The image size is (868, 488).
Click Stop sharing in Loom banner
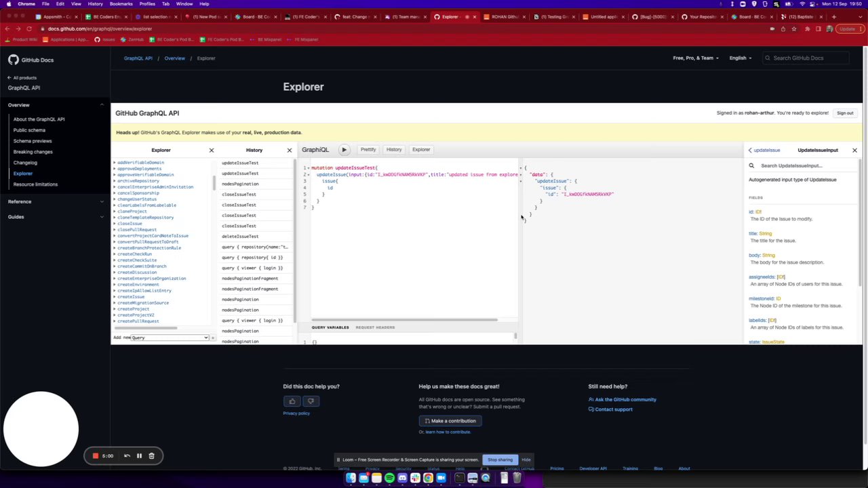tap(500, 460)
